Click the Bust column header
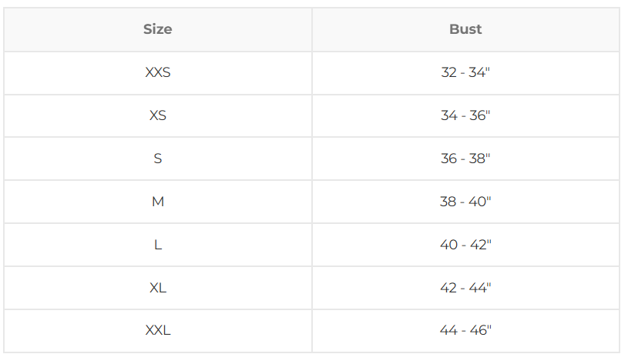This screenshot has width=628, height=364. (x=465, y=29)
